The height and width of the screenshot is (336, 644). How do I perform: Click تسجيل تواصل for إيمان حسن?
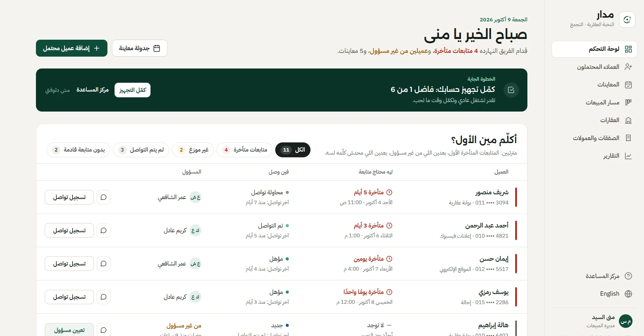click(69, 264)
